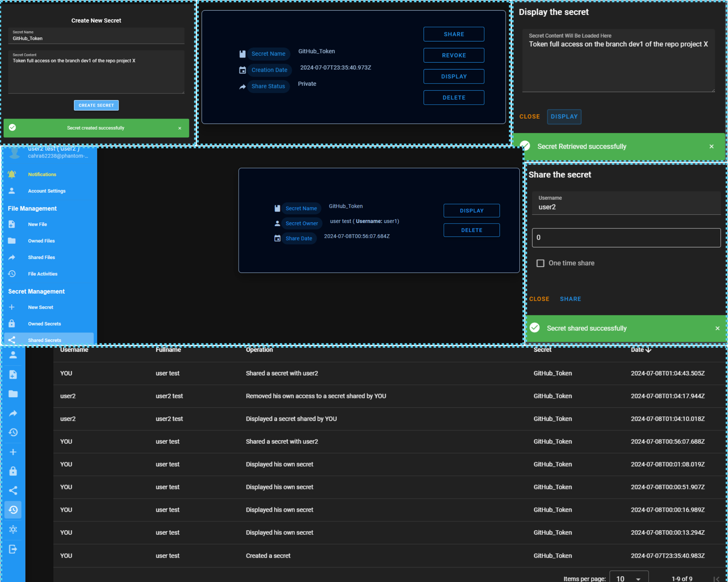This screenshot has height=582, width=728.
Task: Click the New Secret plus icon in expanded sidebar
Action: (12, 307)
